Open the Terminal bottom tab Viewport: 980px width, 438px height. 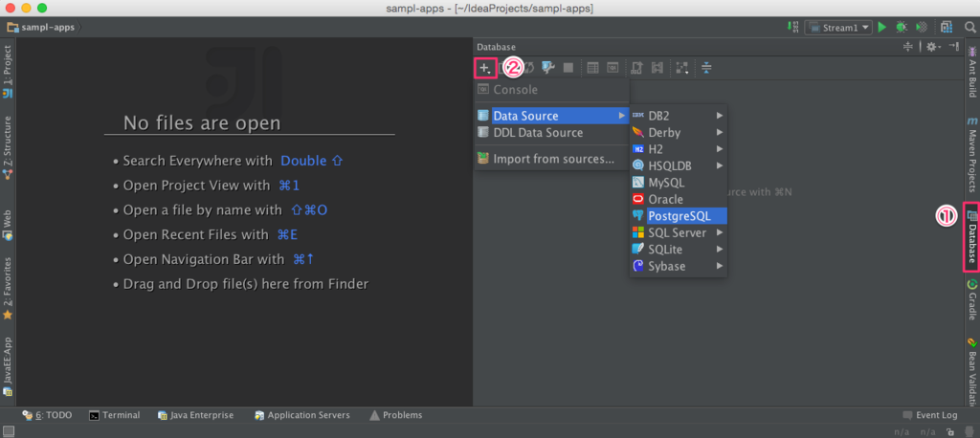coord(115,415)
